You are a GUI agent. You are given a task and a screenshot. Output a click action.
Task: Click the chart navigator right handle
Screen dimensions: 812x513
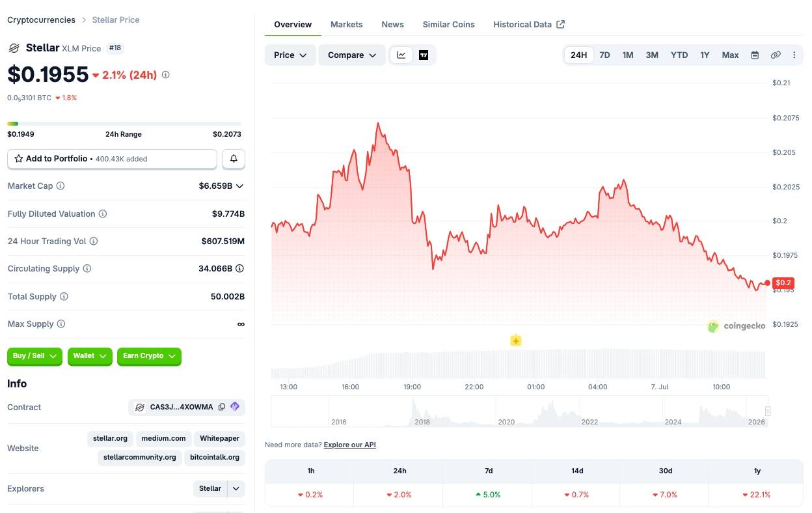[768, 411]
